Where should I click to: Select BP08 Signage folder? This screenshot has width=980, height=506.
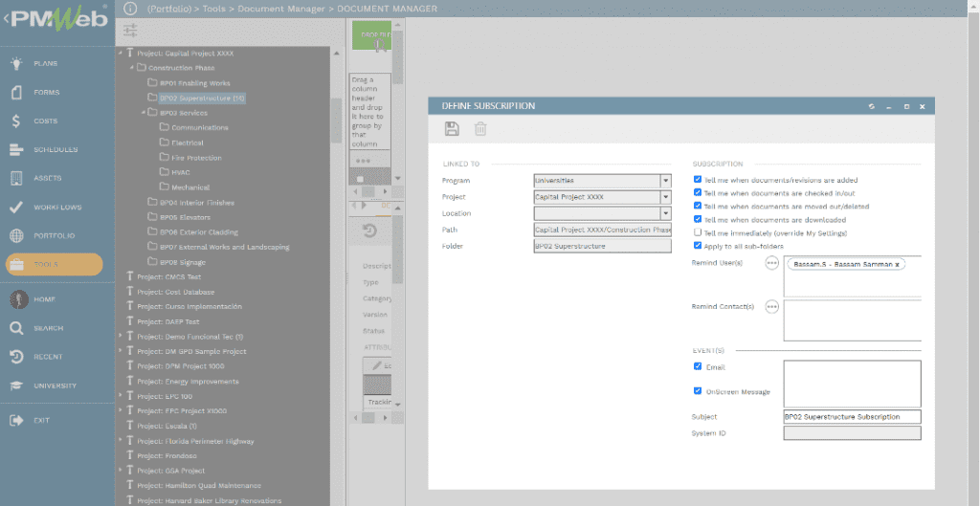point(183,262)
